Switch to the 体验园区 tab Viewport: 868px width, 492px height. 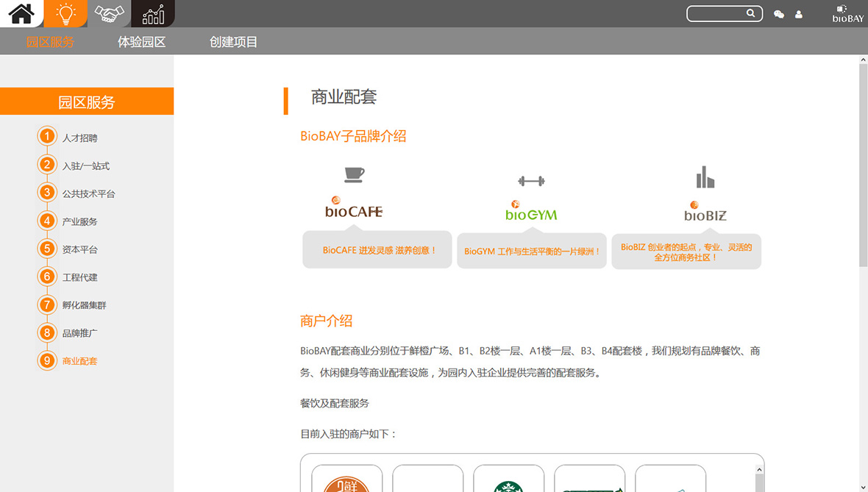point(142,42)
